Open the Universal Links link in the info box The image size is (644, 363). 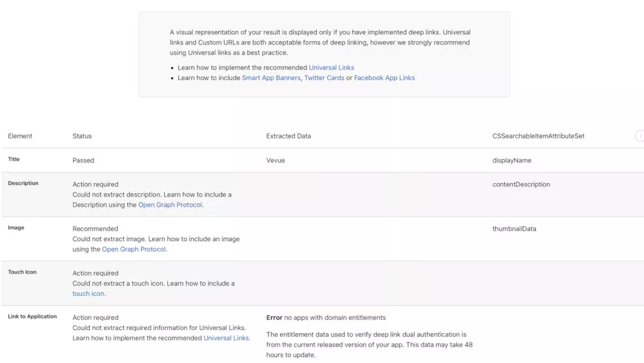coord(331,68)
